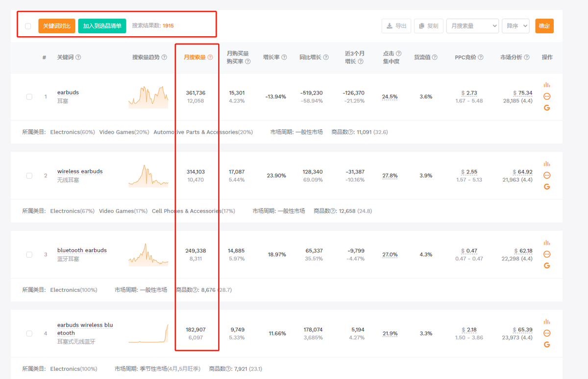Click the help icon beside 月搜索量 column header
588x379 pixels.
(210, 57)
